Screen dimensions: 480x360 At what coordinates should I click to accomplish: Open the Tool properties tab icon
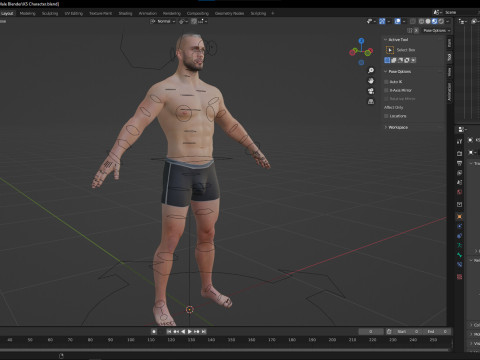tap(459, 141)
